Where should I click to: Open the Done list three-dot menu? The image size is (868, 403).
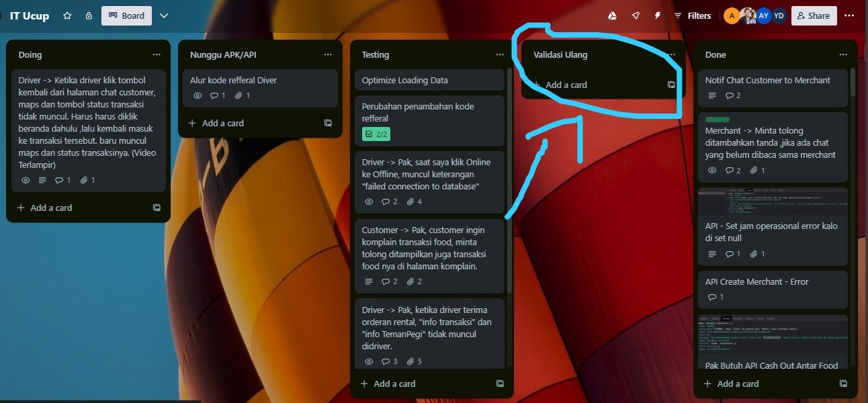(x=842, y=55)
